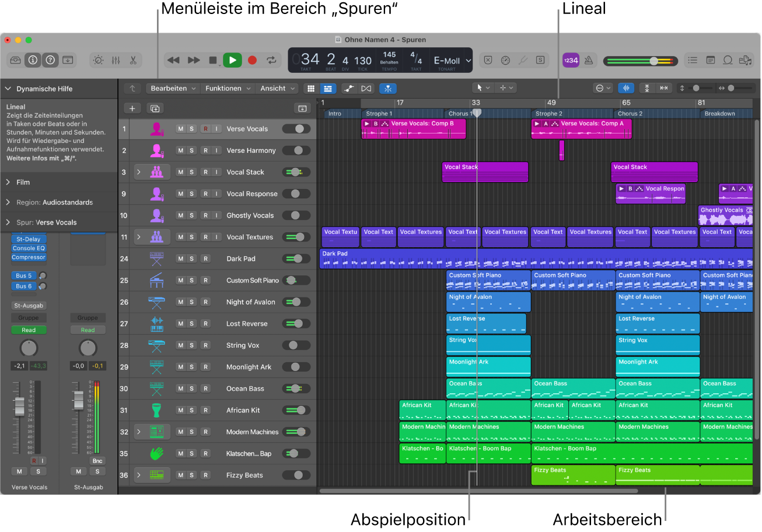This screenshot has width=762, height=532.
Task: Show Flex with the bowtie icon
Action: pyautogui.click(x=366, y=88)
